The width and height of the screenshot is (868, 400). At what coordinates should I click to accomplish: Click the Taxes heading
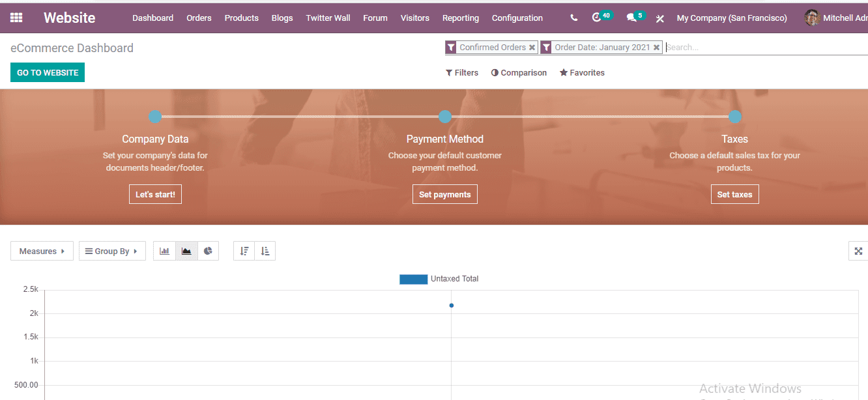tap(734, 139)
